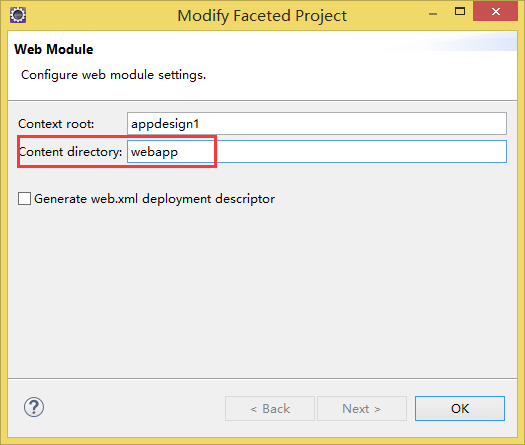Minimize the Modify Faceted Project dialog

point(433,14)
